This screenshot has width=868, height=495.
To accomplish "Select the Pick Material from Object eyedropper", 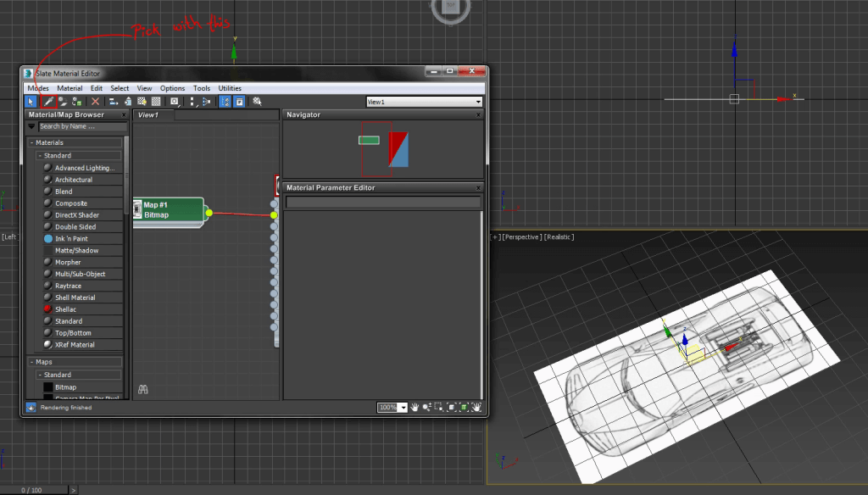I will (x=49, y=102).
